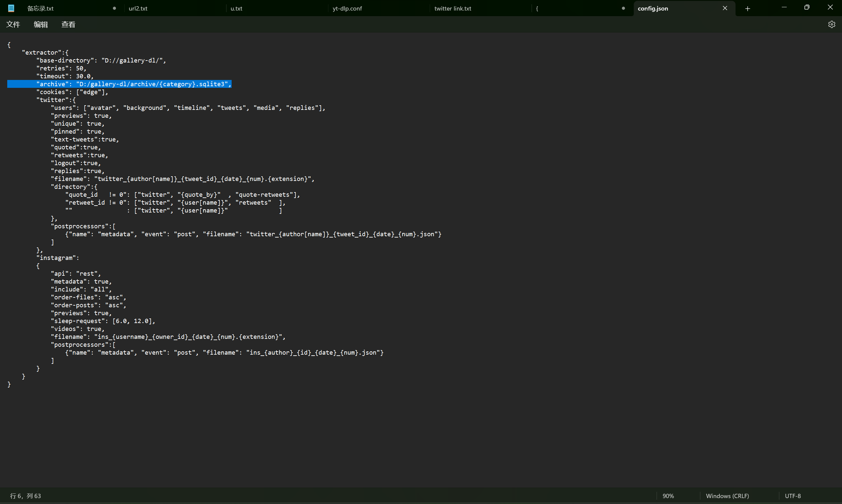The height and width of the screenshot is (504, 842).
Task: Open Settings with the gear icon
Action: (x=832, y=24)
